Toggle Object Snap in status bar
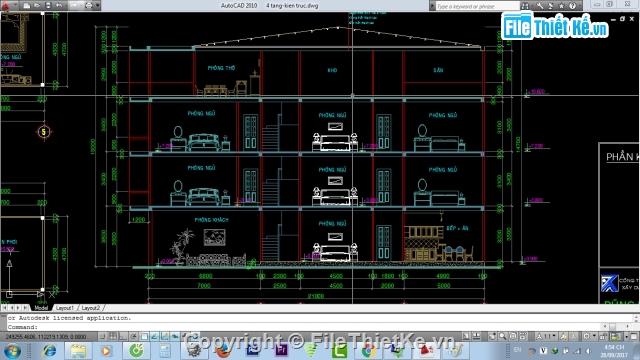This screenshot has height=360, width=640. pyautogui.click(x=144, y=336)
